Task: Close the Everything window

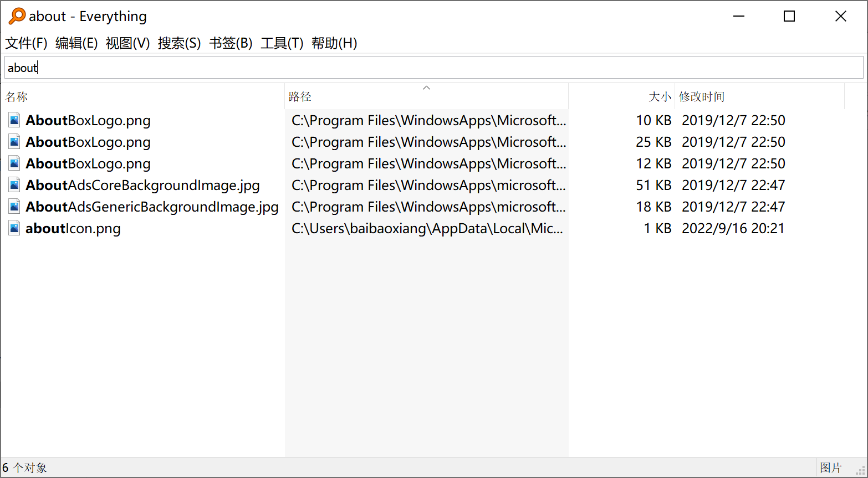Action: pyautogui.click(x=840, y=16)
